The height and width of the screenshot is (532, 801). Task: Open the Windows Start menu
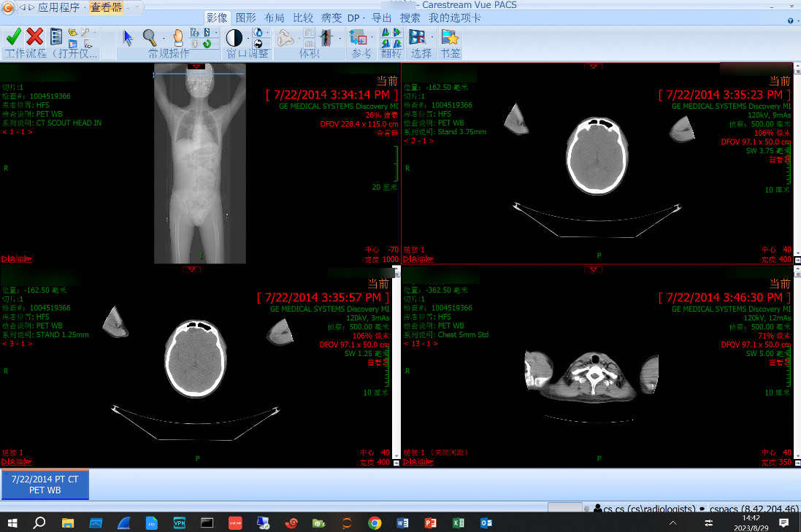click(12, 523)
